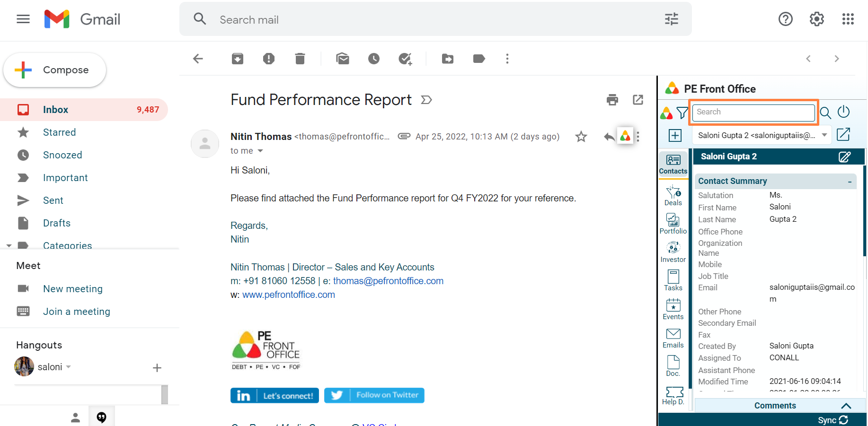Click the PE Front Office icon beside reply
Screen dimensions: 868x426
[625, 137]
